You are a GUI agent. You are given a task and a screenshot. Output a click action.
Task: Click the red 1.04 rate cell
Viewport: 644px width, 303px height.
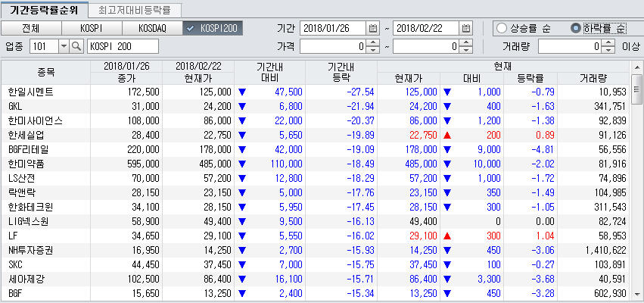tap(545, 236)
